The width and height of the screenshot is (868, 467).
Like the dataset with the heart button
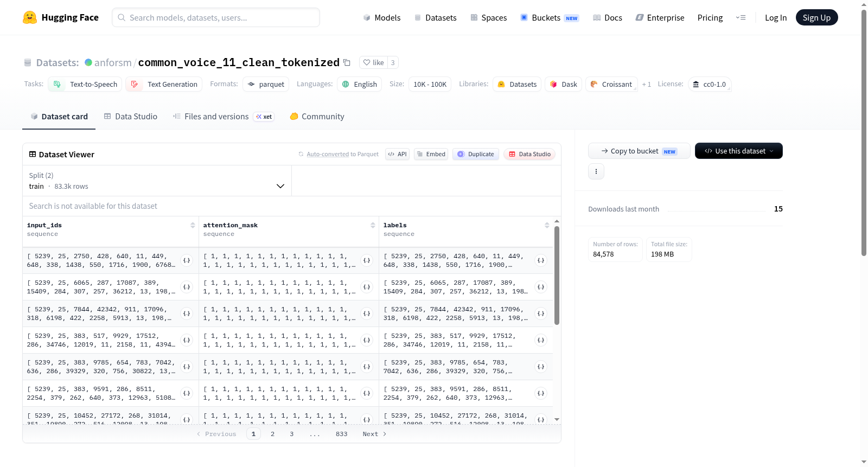(x=373, y=62)
